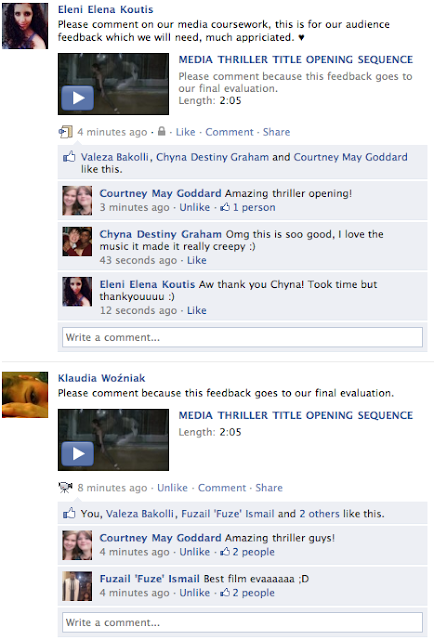Image resolution: width=434 pixels, height=640 pixels.
Task: Click the video camera icon beside 8 minutes ago
Action: pyautogui.click(x=65, y=487)
